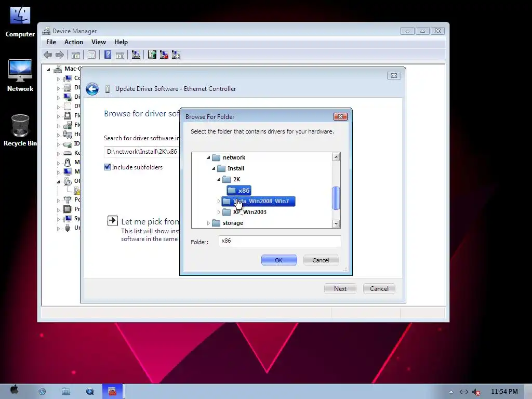
Task: Click the 11:54 PM clock in taskbar
Action: tap(504, 392)
